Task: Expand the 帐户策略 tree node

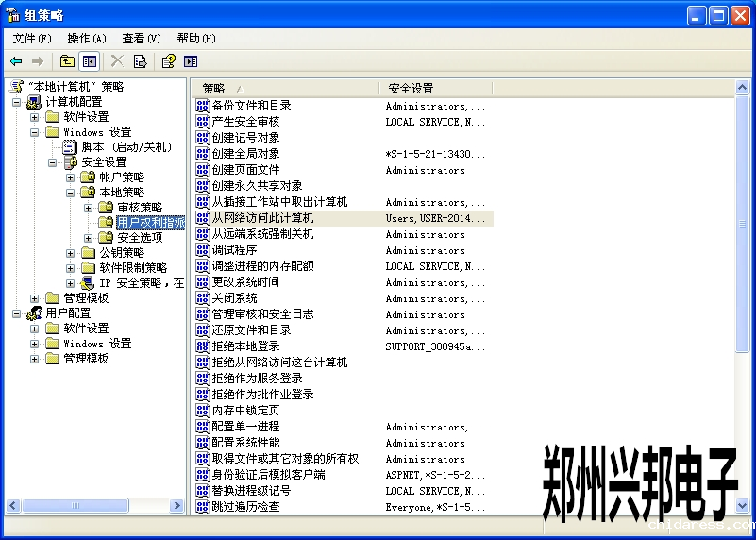Action: click(x=71, y=177)
